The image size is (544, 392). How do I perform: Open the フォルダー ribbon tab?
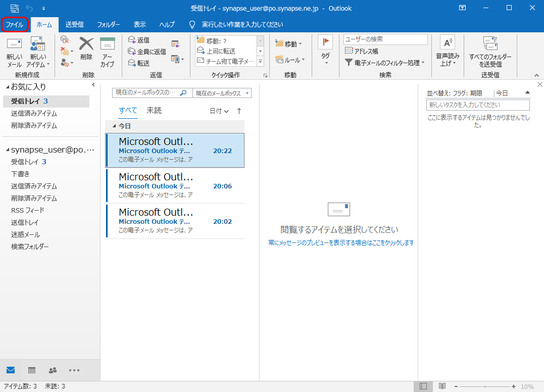(x=108, y=25)
